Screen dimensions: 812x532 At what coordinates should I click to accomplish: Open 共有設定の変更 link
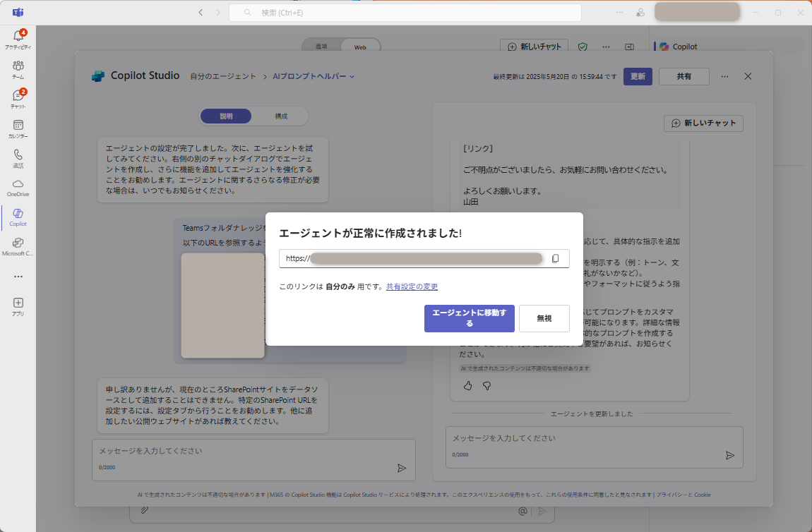coord(412,286)
